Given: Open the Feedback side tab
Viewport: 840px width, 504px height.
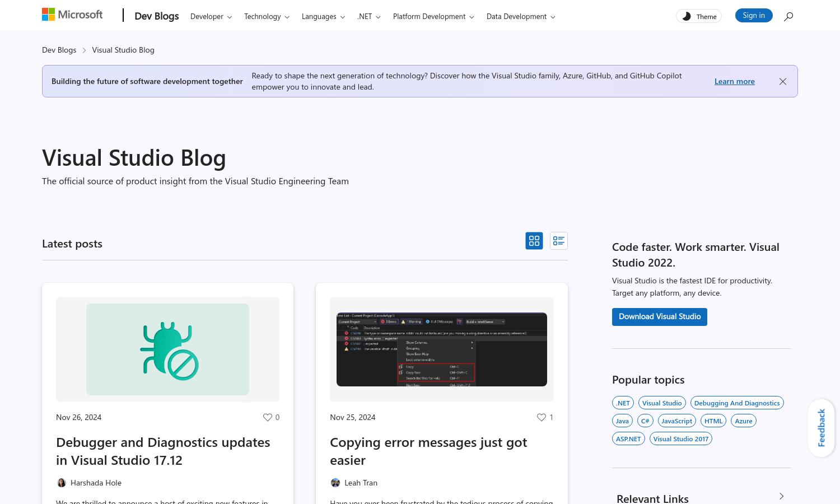Looking at the screenshot, I should click(x=821, y=428).
